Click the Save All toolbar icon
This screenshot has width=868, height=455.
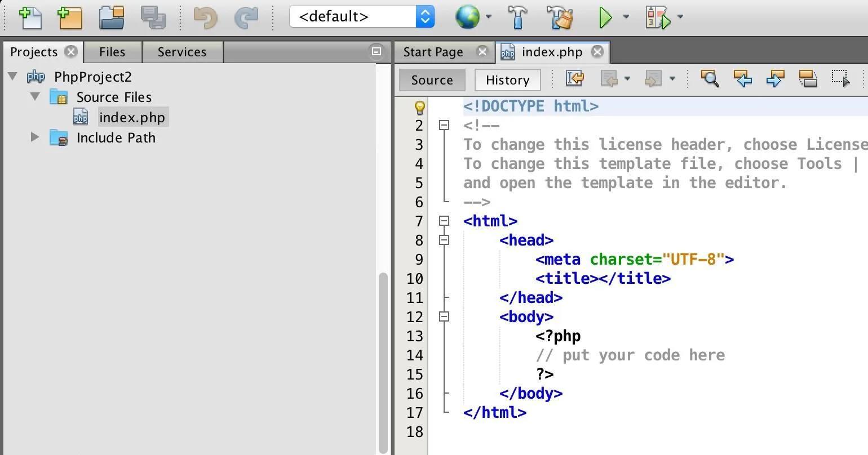click(x=153, y=17)
